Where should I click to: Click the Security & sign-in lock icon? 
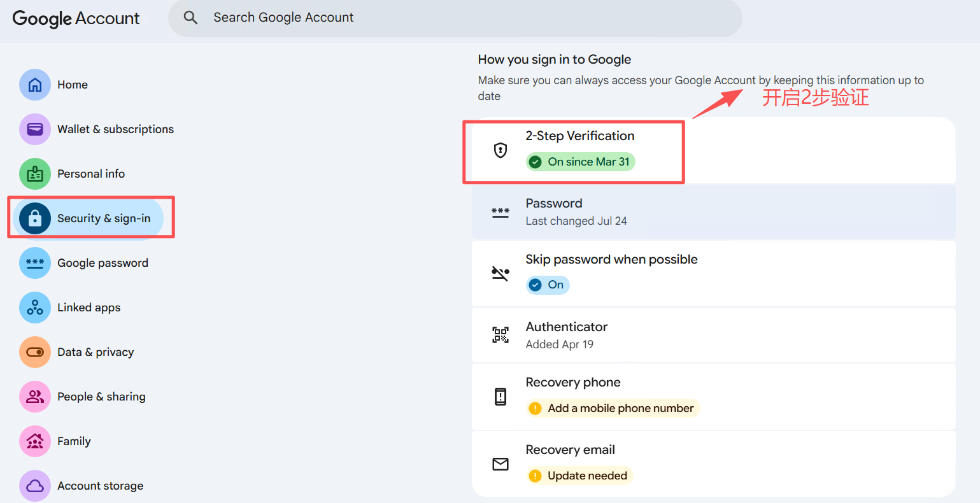[x=35, y=218]
